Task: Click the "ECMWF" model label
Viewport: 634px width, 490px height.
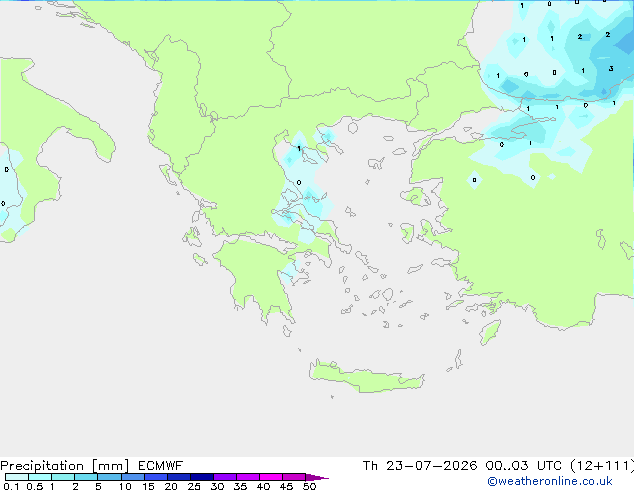Action: pos(161,466)
